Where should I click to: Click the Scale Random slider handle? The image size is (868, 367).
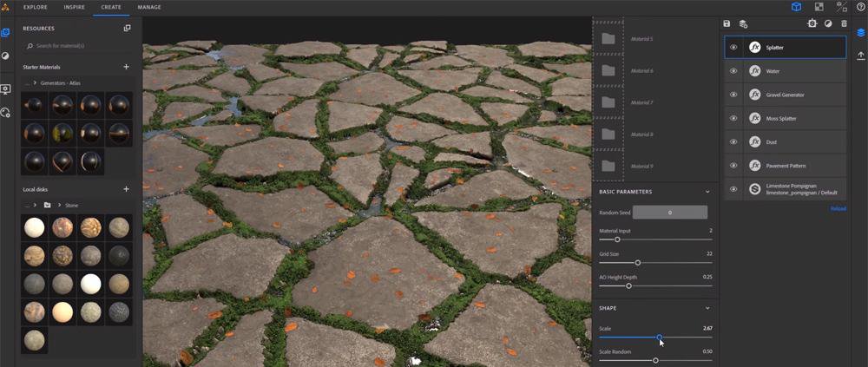(x=655, y=360)
